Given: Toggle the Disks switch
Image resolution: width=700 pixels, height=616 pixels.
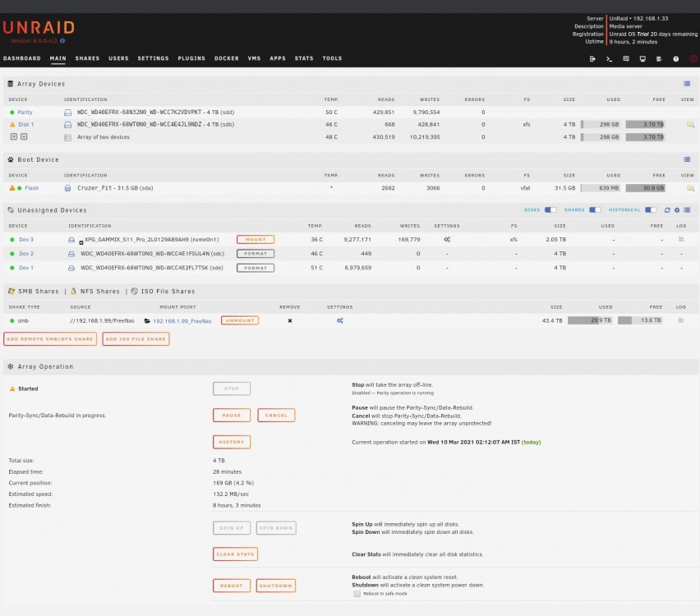Looking at the screenshot, I should (x=550, y=209).
